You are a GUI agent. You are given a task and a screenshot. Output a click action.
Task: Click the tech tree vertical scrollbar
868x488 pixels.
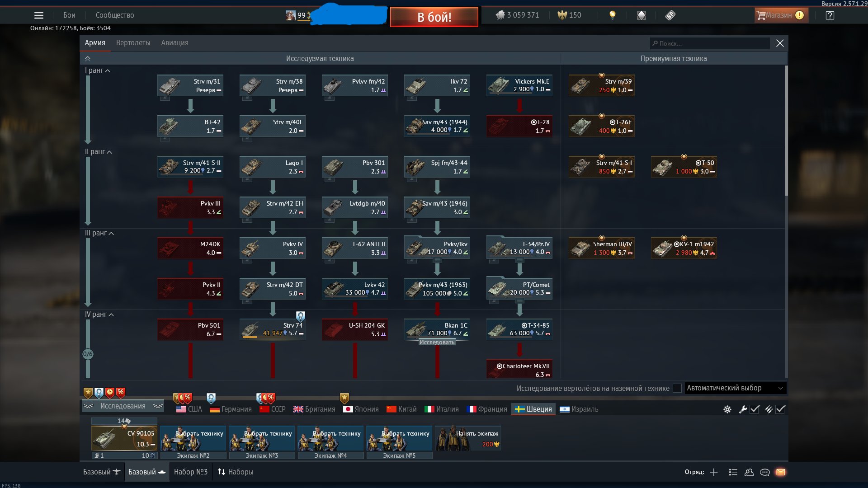pos(787,131)
